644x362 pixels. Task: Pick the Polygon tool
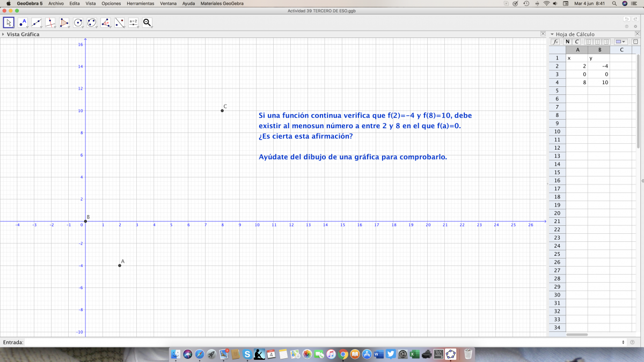coord(64,23)
